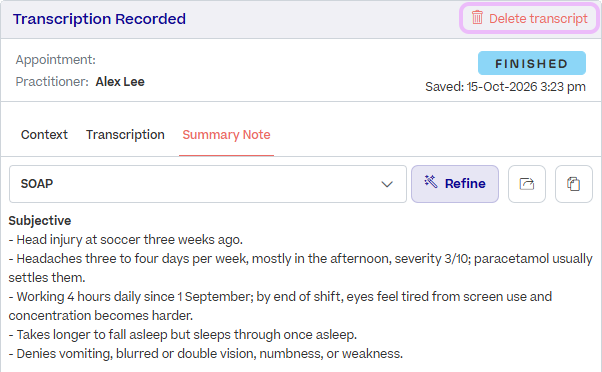Click the Head injury at soccer line
Screen dimensions: 602x372
tap(126, 240)
